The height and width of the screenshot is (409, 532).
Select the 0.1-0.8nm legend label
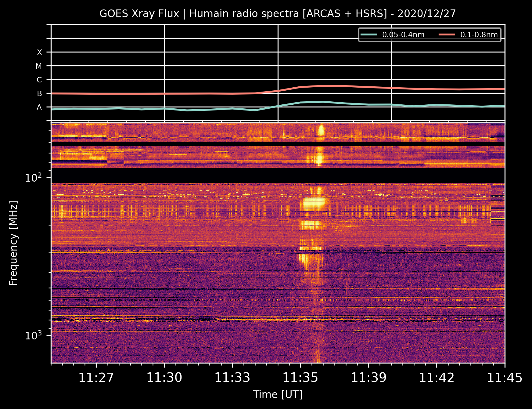point(479,35)
